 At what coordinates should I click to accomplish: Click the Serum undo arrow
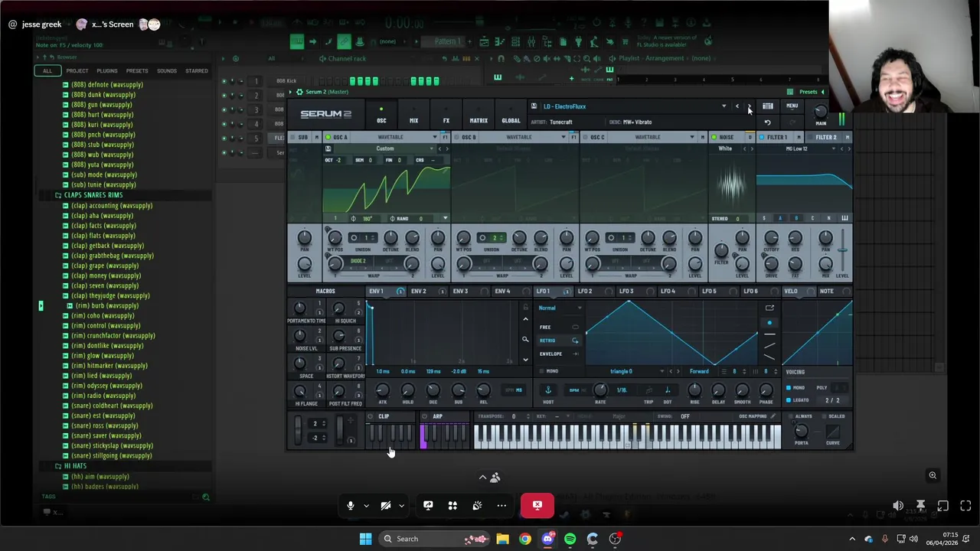(768, 122)
